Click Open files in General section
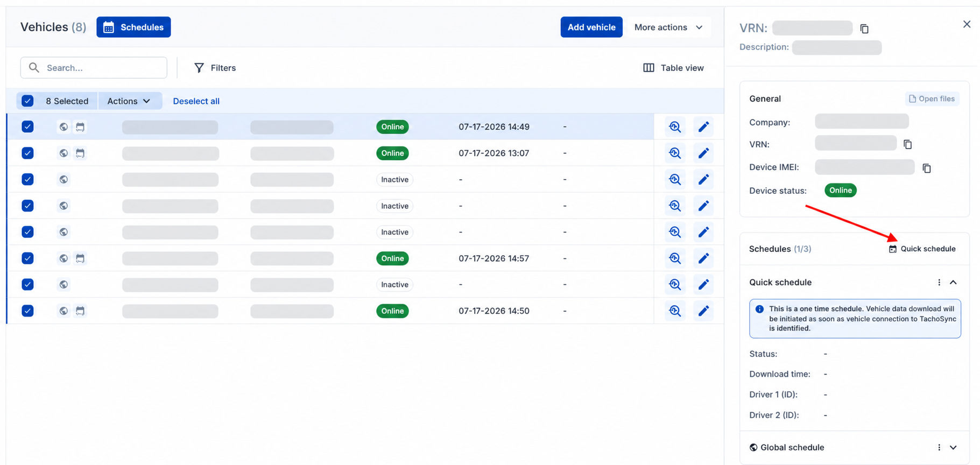 pyautogui.click(x=932, y=99)
